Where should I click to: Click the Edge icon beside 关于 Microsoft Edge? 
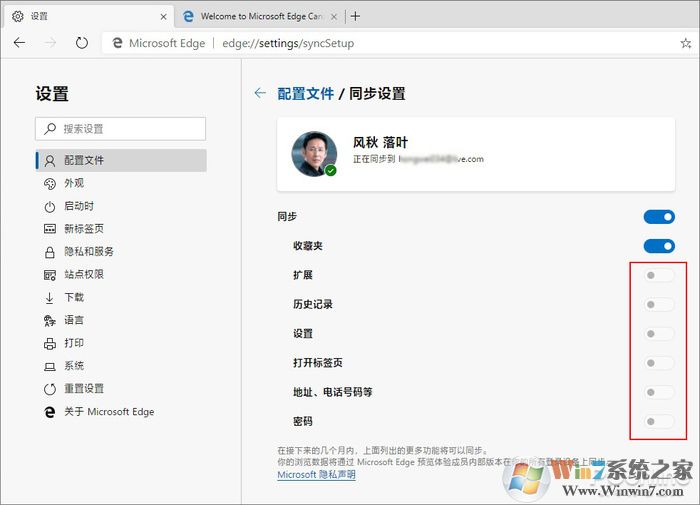[x=50, y=412]
